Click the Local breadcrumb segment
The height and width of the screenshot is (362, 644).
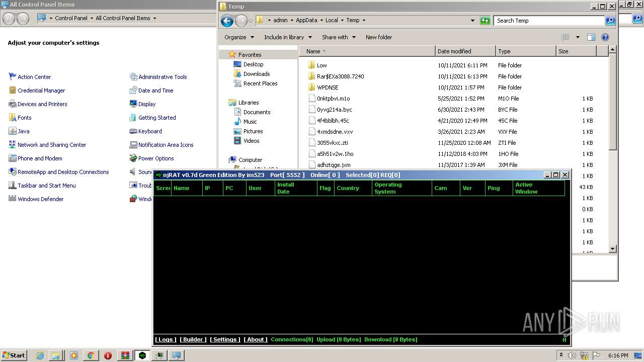[332, 21]
